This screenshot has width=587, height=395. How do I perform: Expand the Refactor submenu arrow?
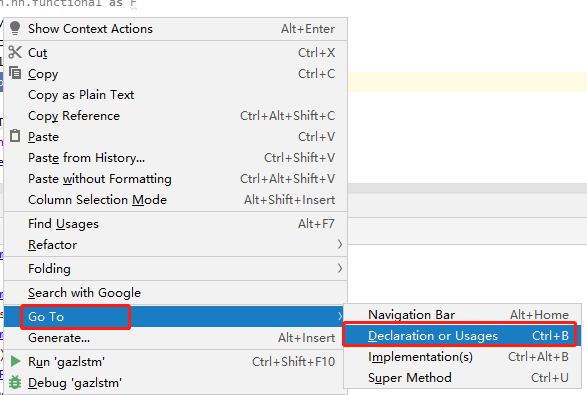[340, 244]
